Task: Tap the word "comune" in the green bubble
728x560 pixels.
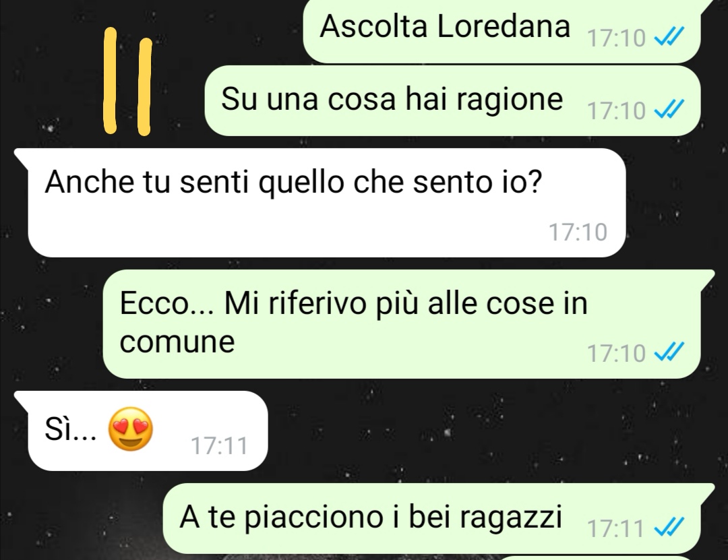Action: (x=177, y=342)
